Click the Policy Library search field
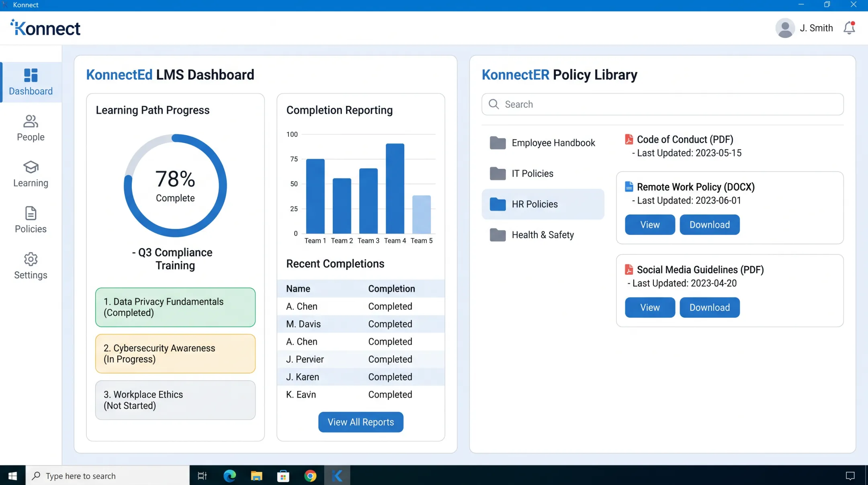 pos(663,104)
